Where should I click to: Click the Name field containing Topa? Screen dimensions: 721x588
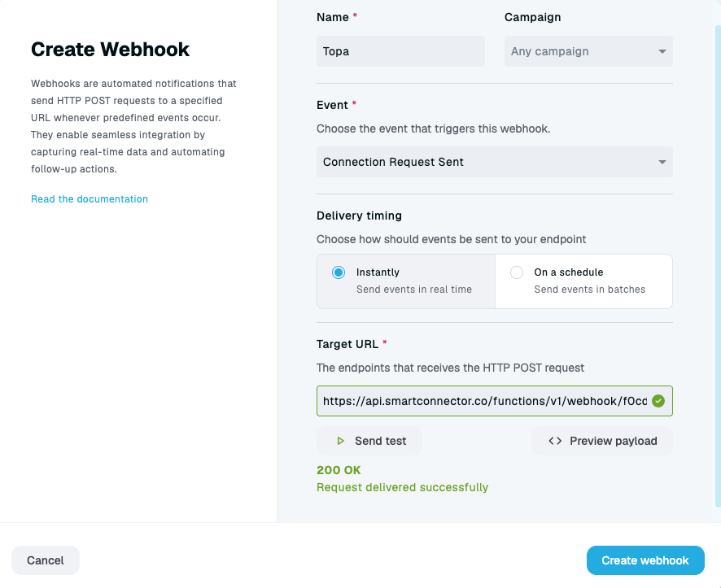(x=400, y=51)
